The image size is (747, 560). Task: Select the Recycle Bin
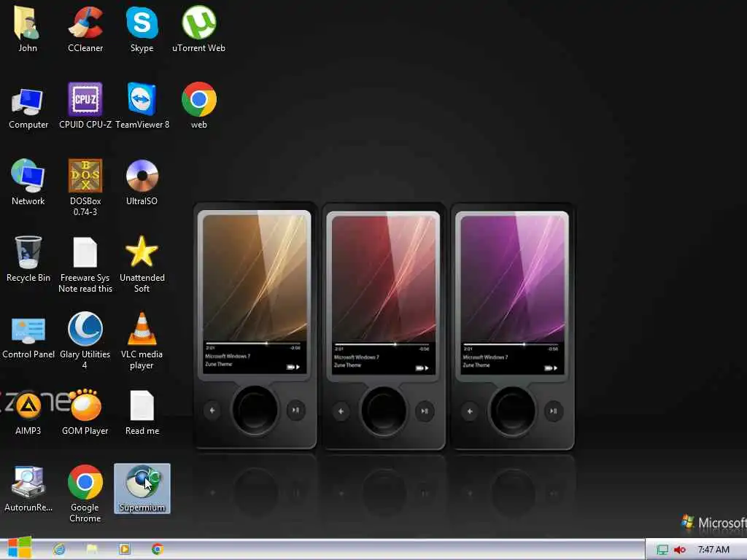[28, 259]
